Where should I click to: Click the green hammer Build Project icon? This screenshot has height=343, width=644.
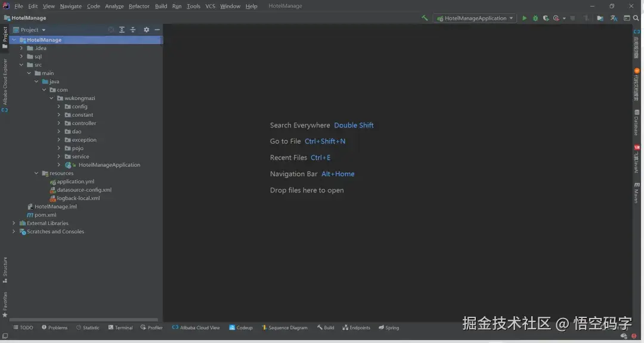coord(425,18)
